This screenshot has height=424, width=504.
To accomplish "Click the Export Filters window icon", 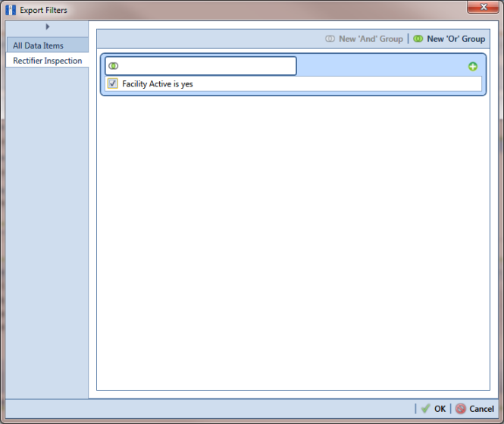I will point(11,10).
